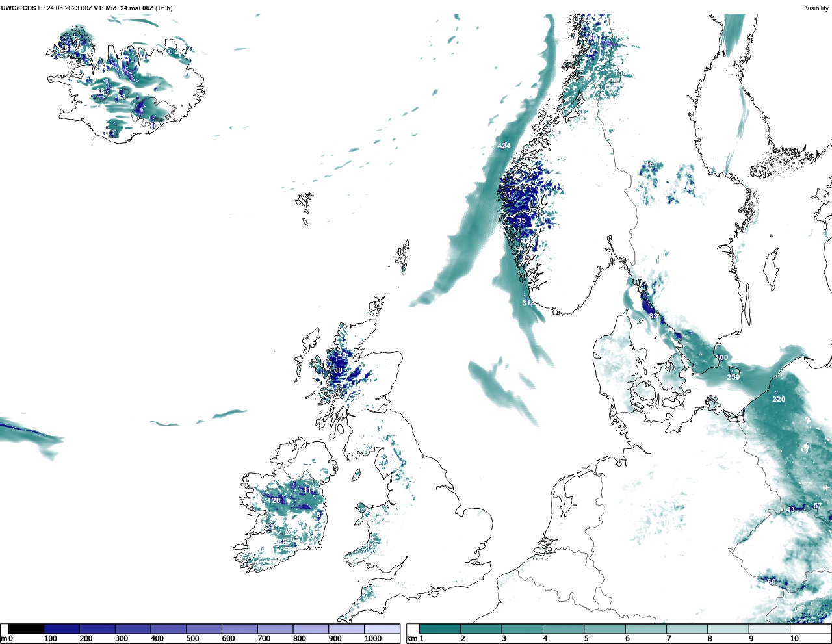Image resolution: width=832 pixels, height=644 pixels.
Task: Click the 38 value in Scotland
Action: point(338,370)
